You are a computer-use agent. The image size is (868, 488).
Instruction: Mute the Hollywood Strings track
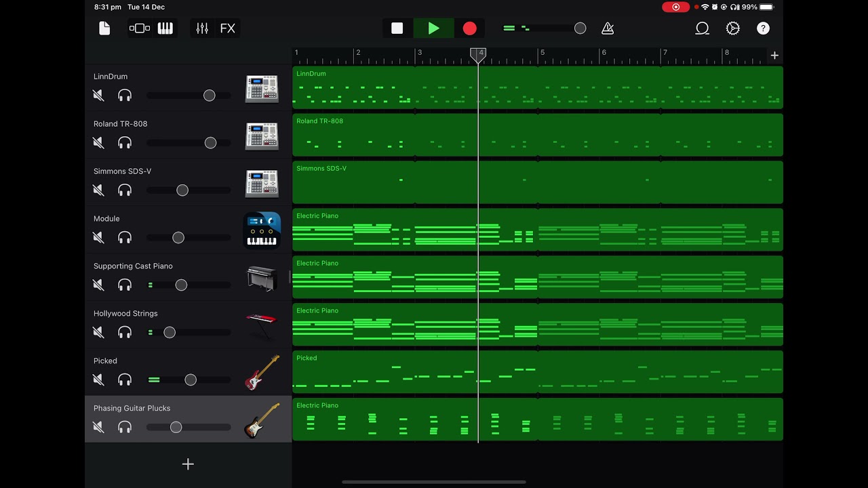pos(98,333)
